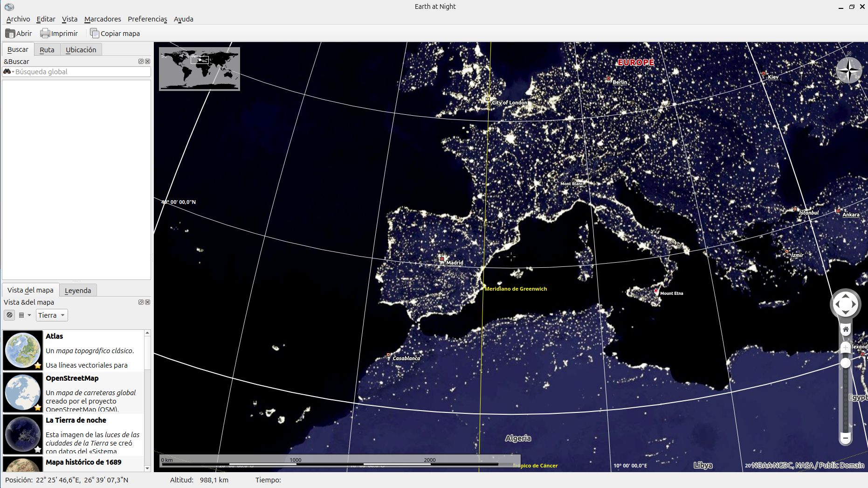Close the Buscar dock panel

click(x=148, y=62)
